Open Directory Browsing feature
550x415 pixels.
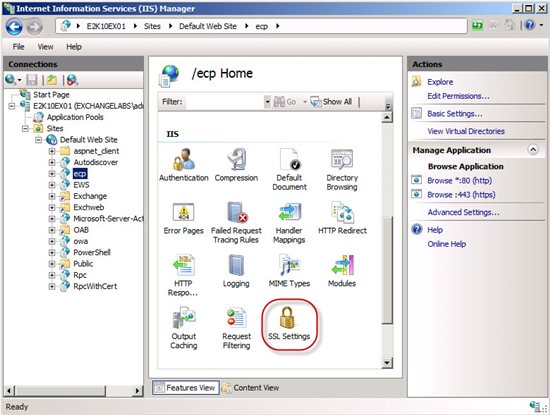[x=342, y=169]
